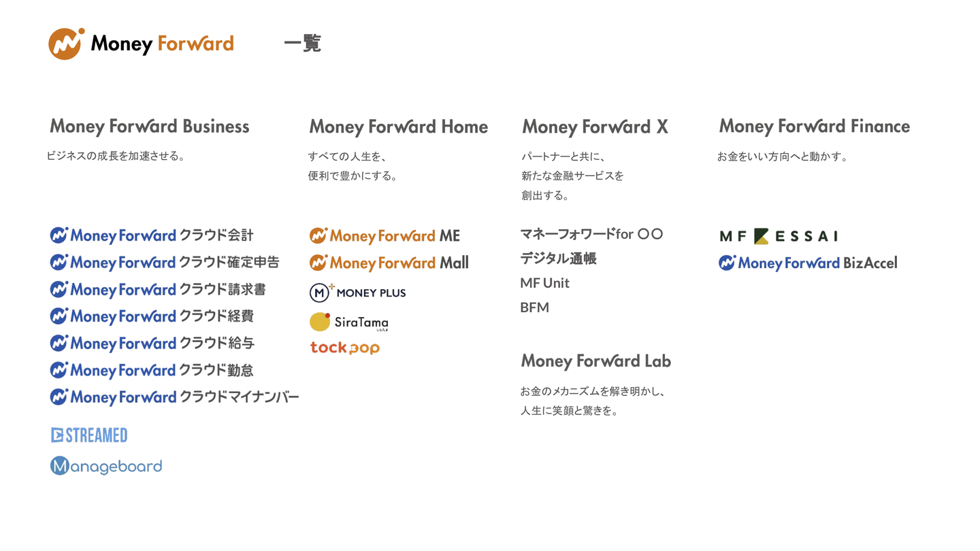Select Money Forward クラウド確定申告 logo
The width and height of the screenshot is (980, 551).
(x=165, y=263)
